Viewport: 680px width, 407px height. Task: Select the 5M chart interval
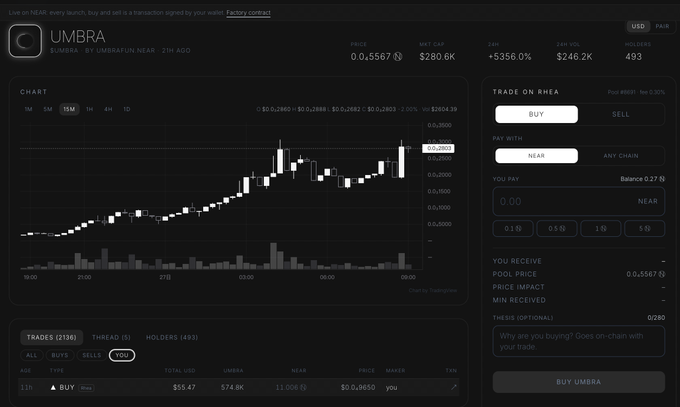point(48,109)
